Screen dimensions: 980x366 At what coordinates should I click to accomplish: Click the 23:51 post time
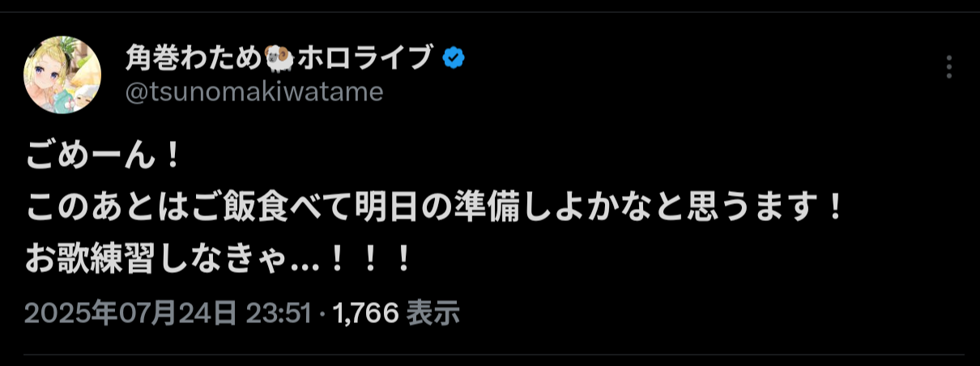coord(277,313)
